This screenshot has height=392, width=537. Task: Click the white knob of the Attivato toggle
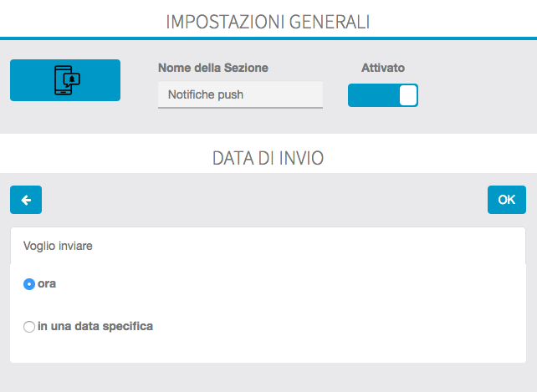coord(408,95)
